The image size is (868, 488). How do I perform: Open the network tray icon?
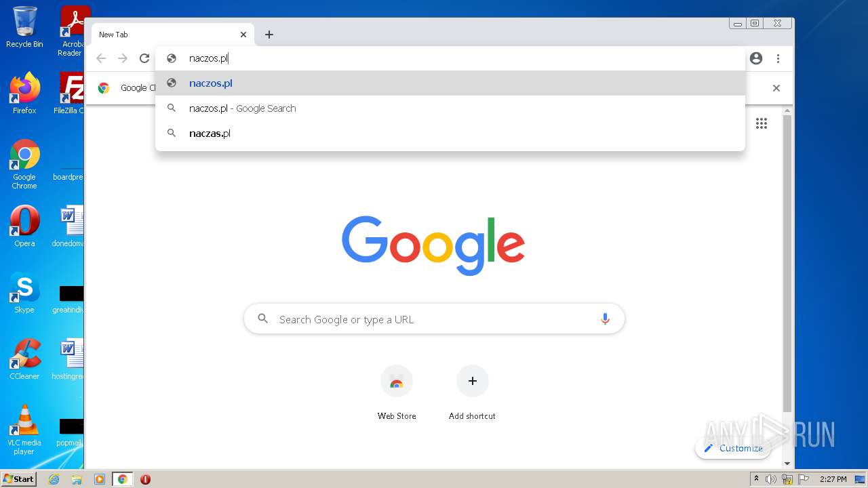[x=787, y=479]
